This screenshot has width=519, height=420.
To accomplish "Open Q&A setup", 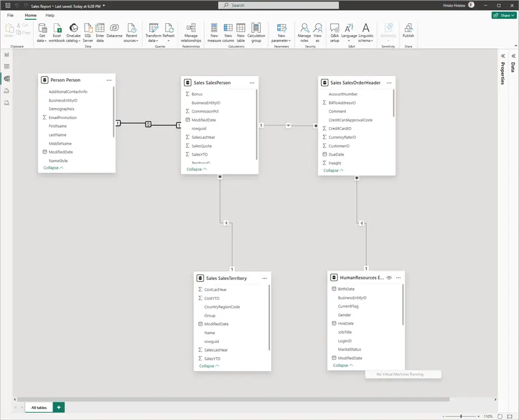I will tap(335, 33).
